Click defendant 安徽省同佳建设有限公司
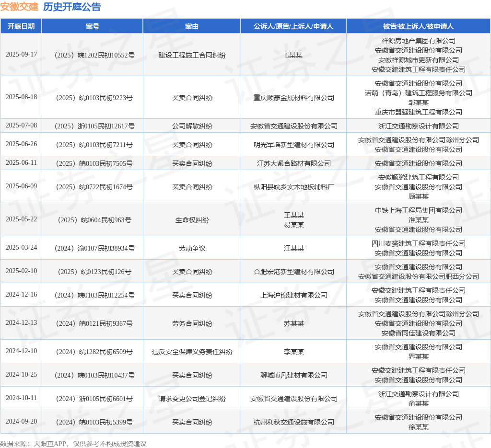The width and height of the screenshot is (491, 448). [418, 333]
